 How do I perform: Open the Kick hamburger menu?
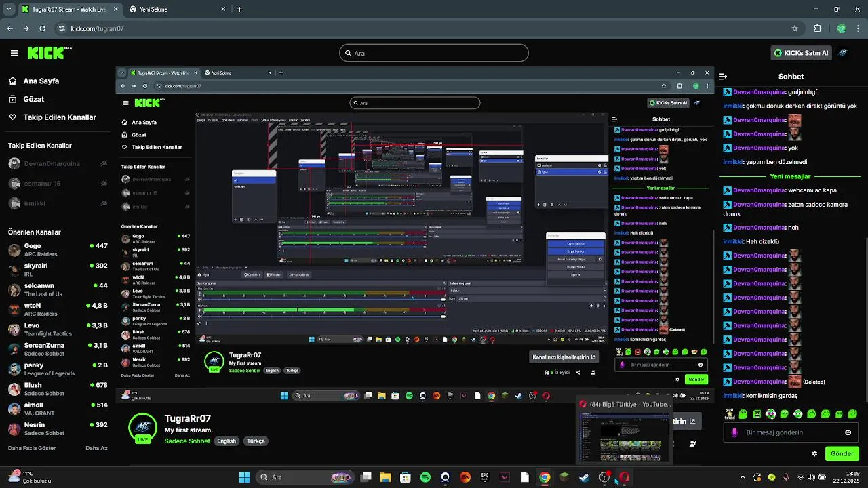14,53
